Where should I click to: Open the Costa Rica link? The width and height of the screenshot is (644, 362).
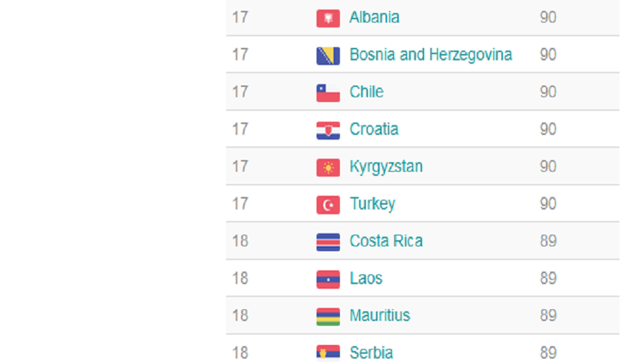click(386, 242)
